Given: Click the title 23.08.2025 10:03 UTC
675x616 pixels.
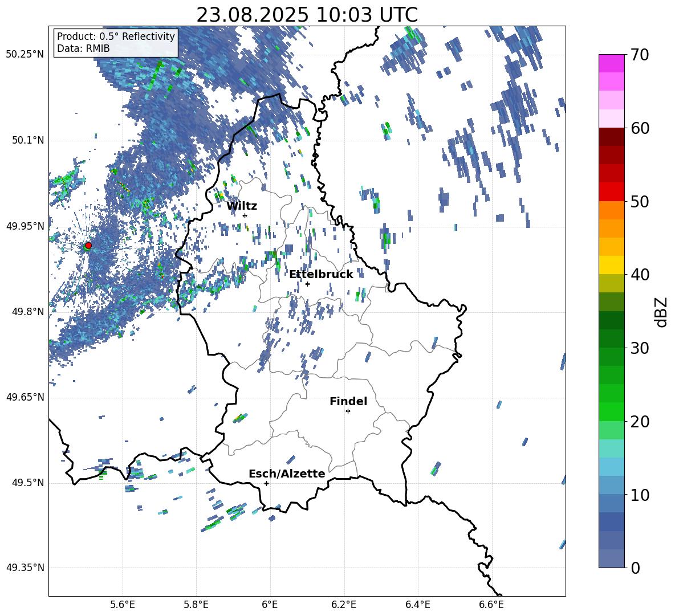Looking at the screenshot, I should click(307, 15).
